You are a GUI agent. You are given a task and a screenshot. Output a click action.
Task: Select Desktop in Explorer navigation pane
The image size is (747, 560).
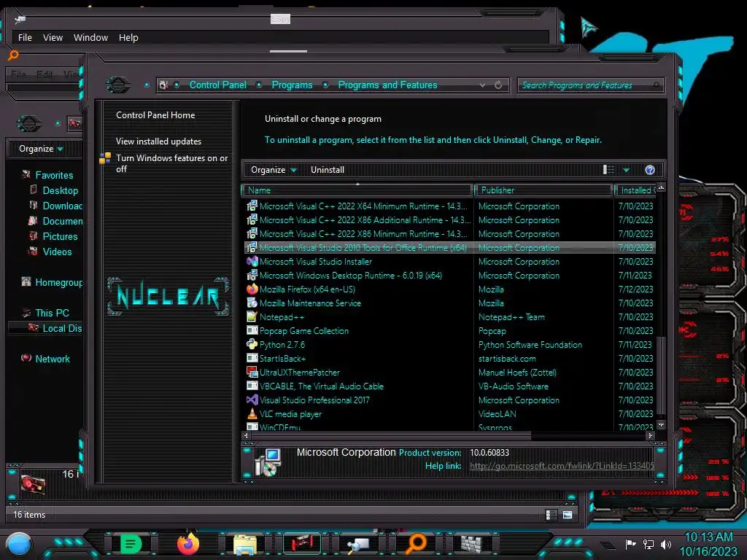pos(60,190)
